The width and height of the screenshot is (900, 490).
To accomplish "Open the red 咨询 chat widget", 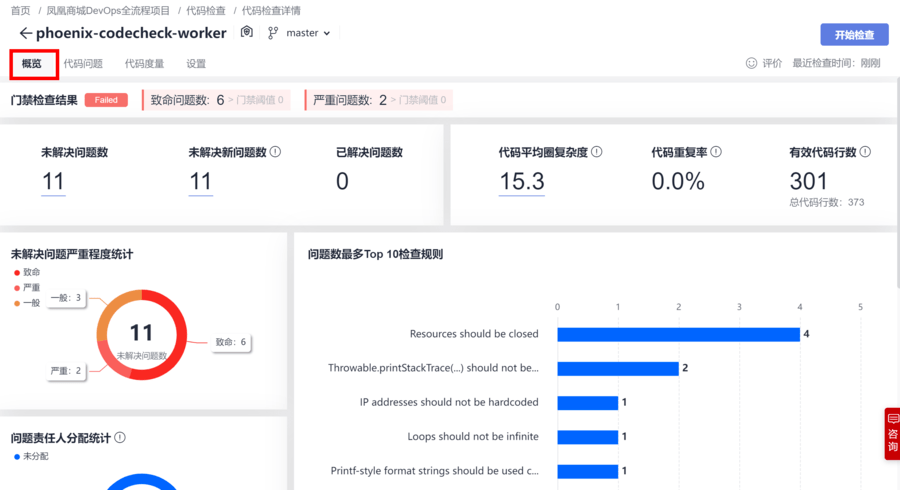I will pos(892,434).
